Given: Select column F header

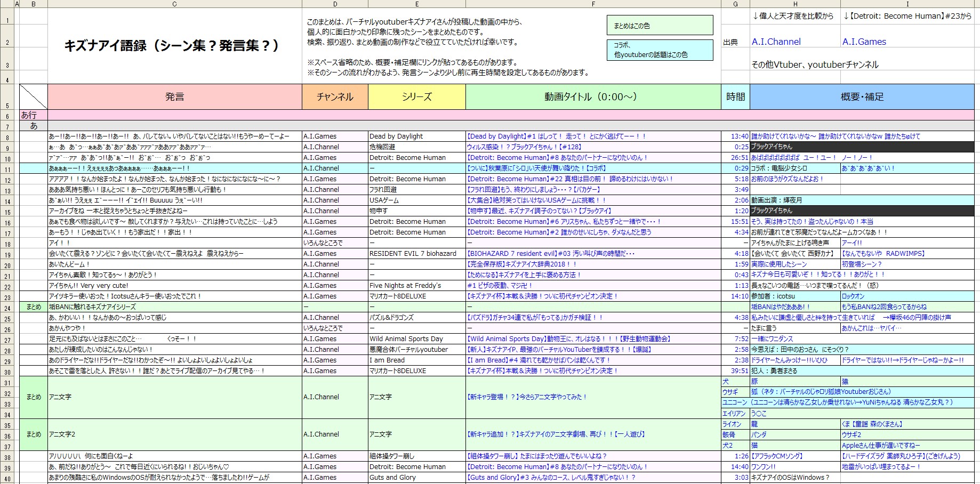Looking at the screenshot, I should coord(593,4).
